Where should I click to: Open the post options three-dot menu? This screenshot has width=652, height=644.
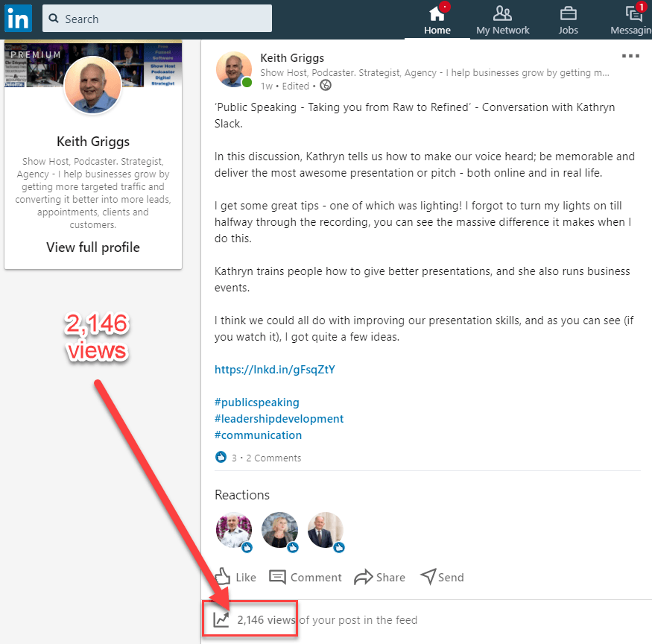[630, 56]
